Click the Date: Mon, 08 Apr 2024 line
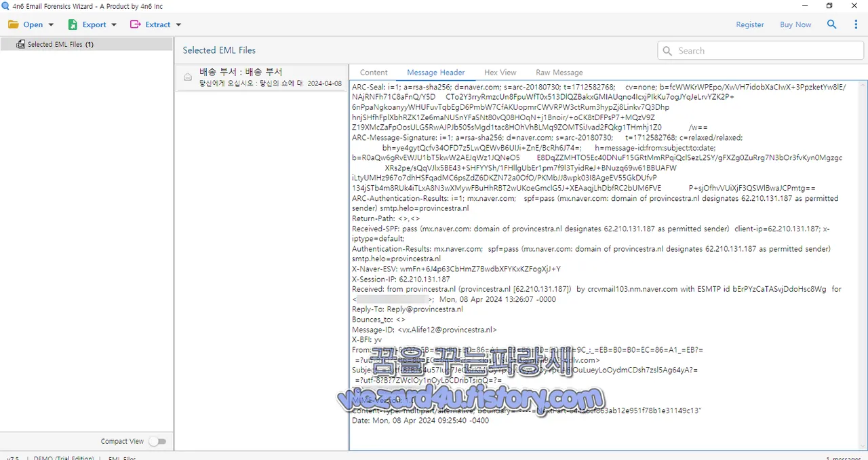Viewport: 868px width, 460px height. pos(420,421)
